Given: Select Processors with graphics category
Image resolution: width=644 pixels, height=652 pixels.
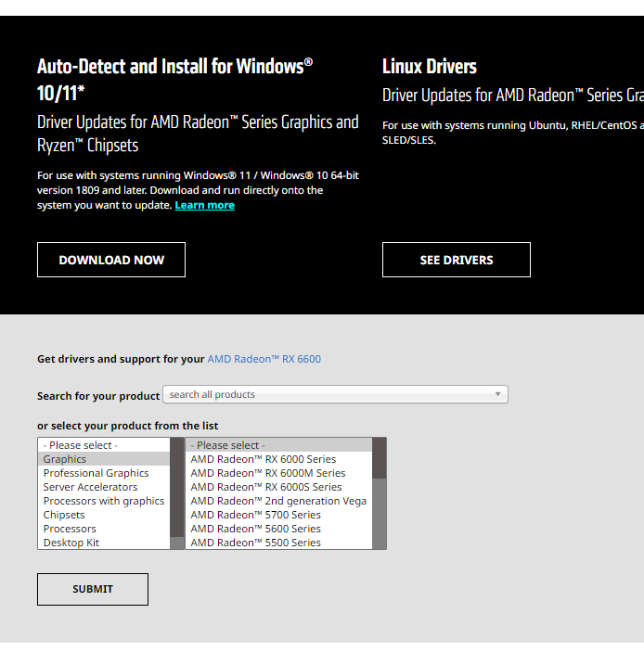Looking at the screenshot, I should pos(104,501).
